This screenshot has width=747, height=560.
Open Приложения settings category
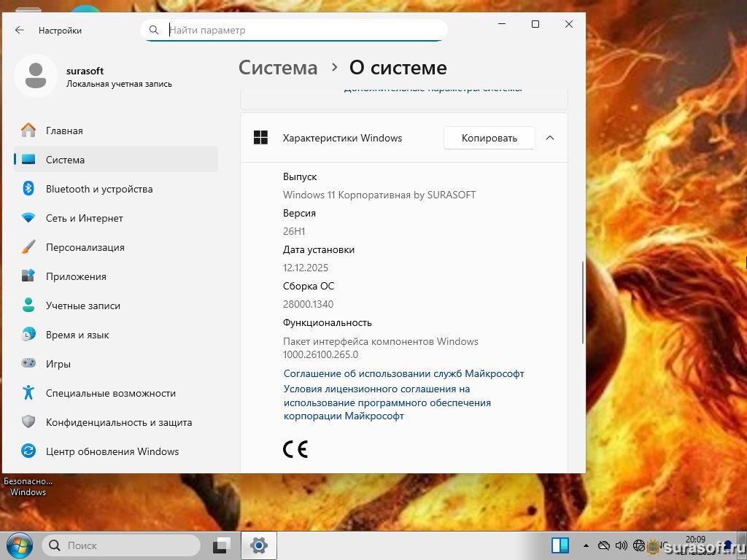point(76,276)
